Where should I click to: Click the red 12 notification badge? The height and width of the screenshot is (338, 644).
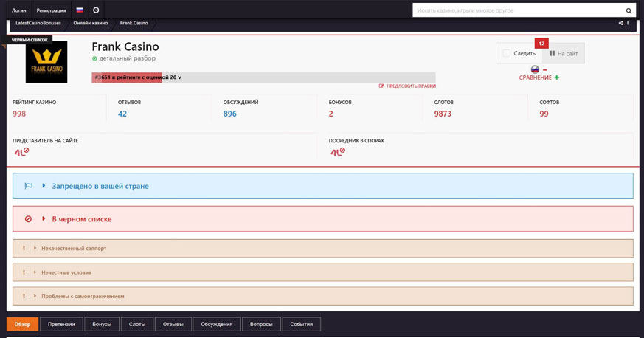click(541, 44)
